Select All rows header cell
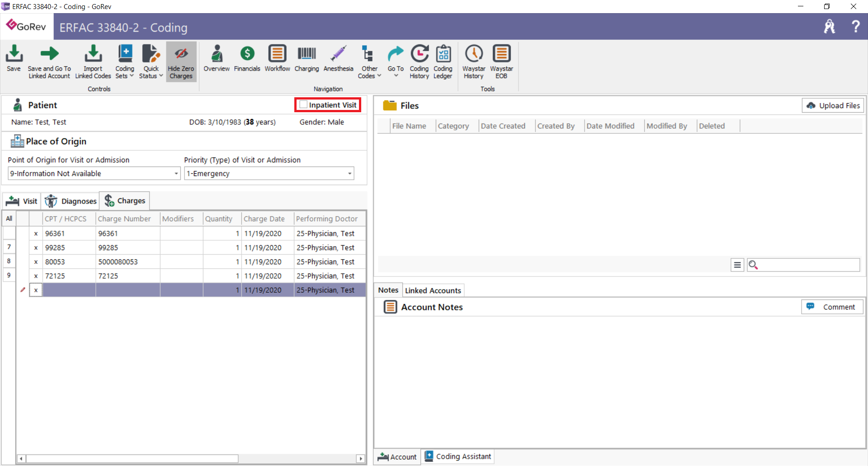 pyautogui.click(x=9, y=219)
